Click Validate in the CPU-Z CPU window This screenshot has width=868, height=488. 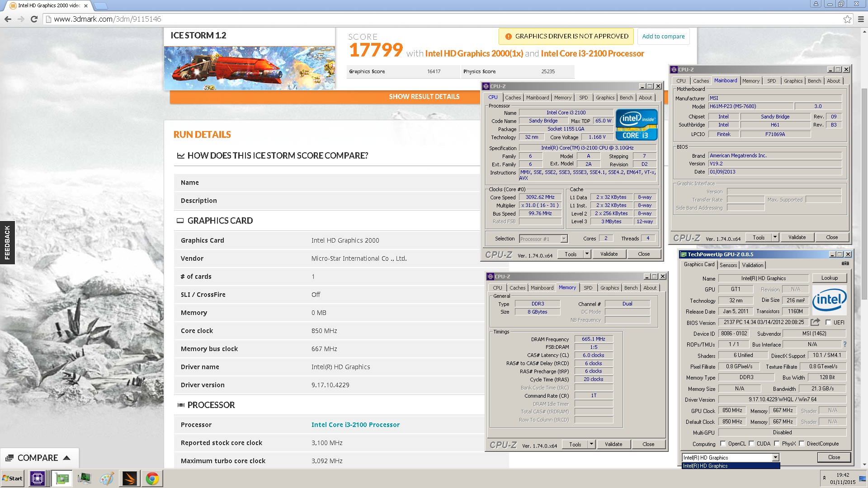609,254
